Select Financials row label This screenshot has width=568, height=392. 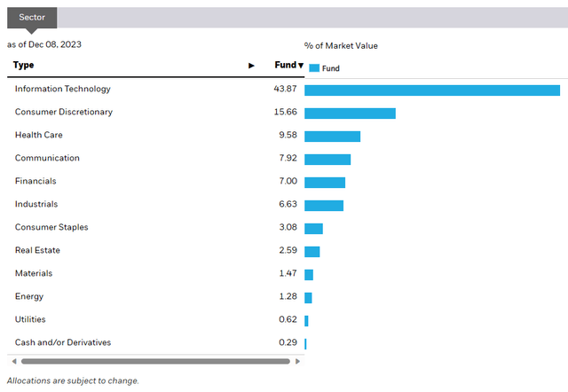coord(35,181)
